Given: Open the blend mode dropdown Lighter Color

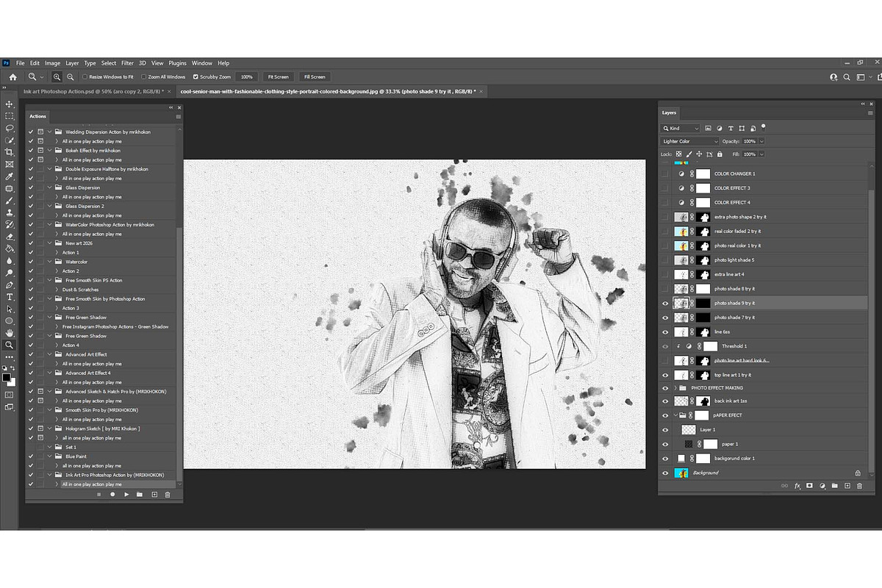Looking at the screenshot, I should coord(690,141).
